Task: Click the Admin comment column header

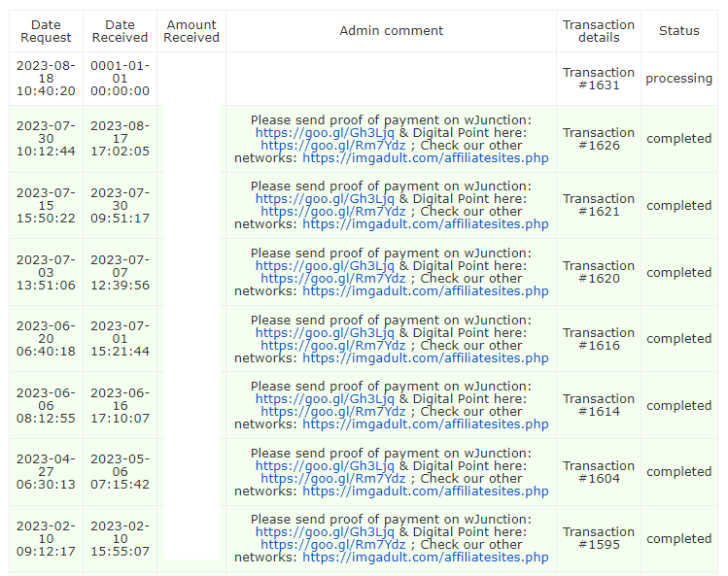Action: [x=391, y=31]
